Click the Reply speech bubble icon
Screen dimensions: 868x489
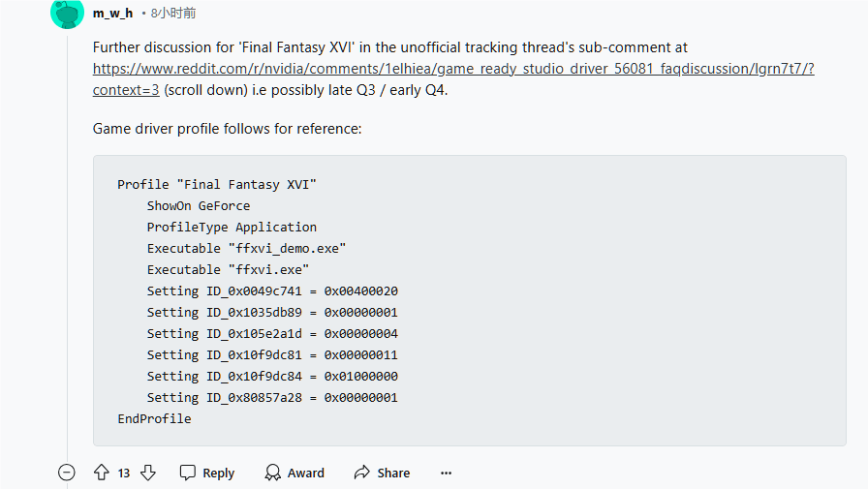(x=188, y=473)
